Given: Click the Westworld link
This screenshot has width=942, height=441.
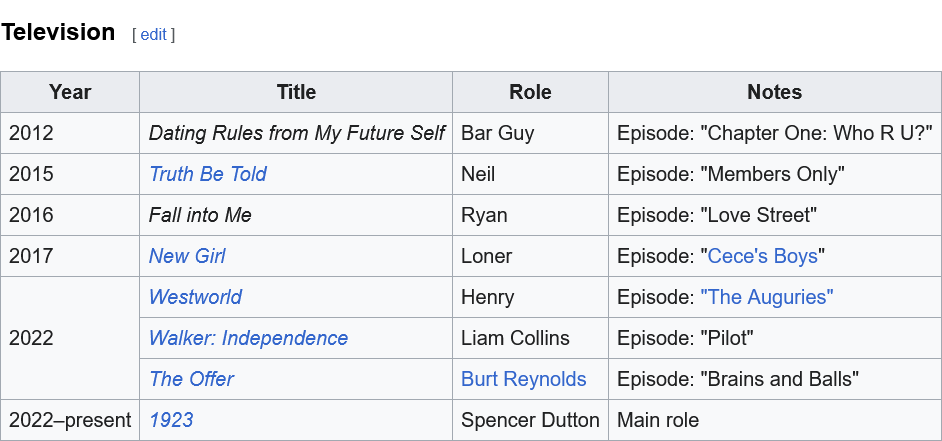Looking at the screenshot, I should 195,297.
